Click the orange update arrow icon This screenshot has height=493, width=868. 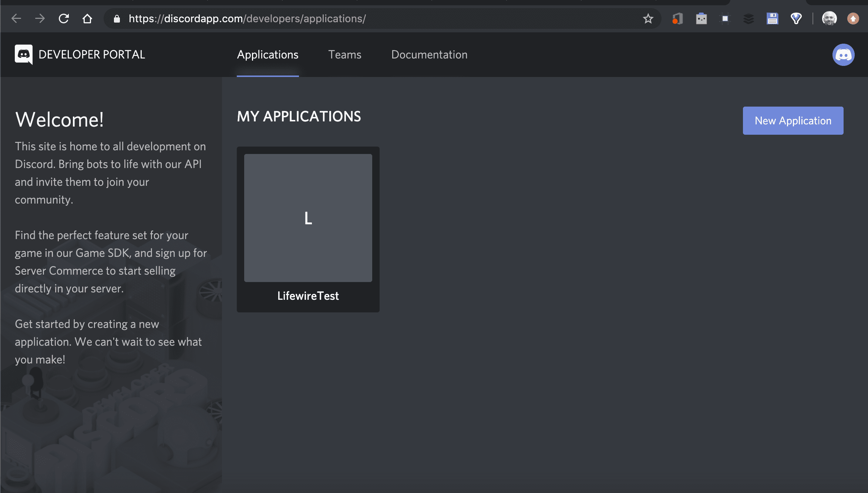click(x=853, y=19)
